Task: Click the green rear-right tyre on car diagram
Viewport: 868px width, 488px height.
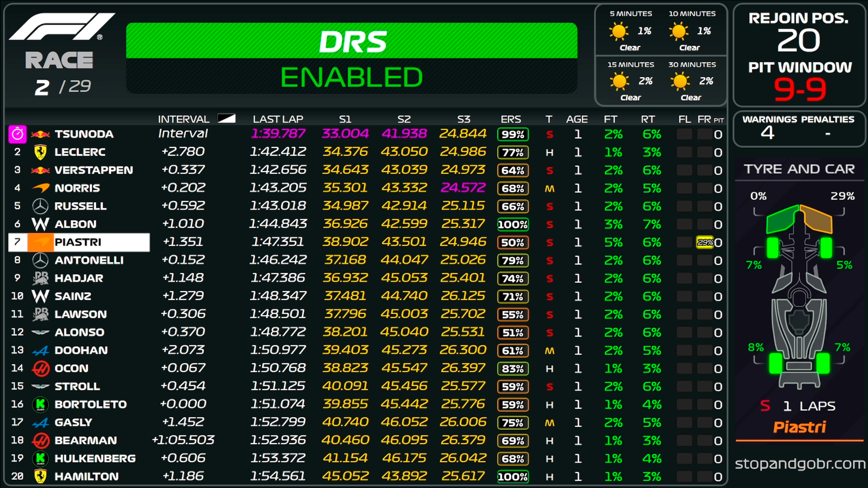Action: coord(823,363)
